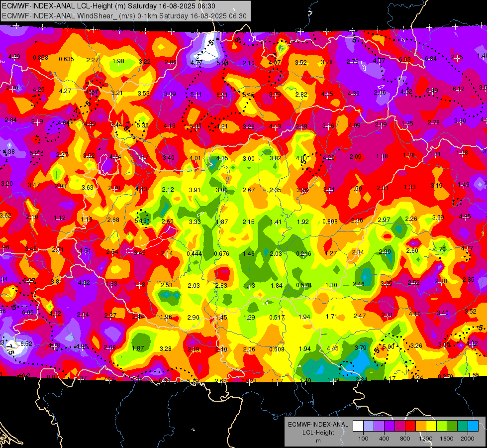Select the sky blue legend swatch

tap(473, 426)
